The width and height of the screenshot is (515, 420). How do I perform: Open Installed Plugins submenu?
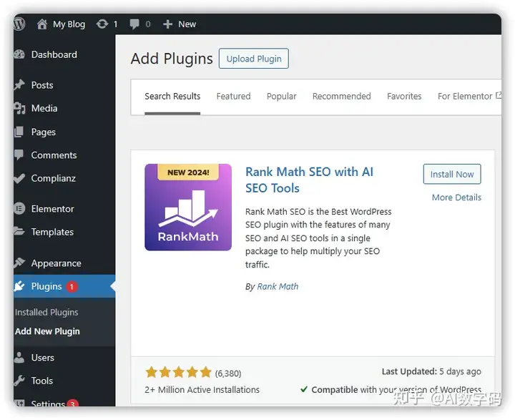click(46, 312)
